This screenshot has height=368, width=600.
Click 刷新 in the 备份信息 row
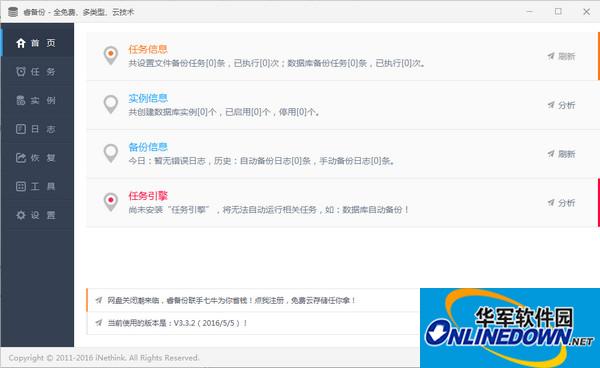(x=561, y=154)
